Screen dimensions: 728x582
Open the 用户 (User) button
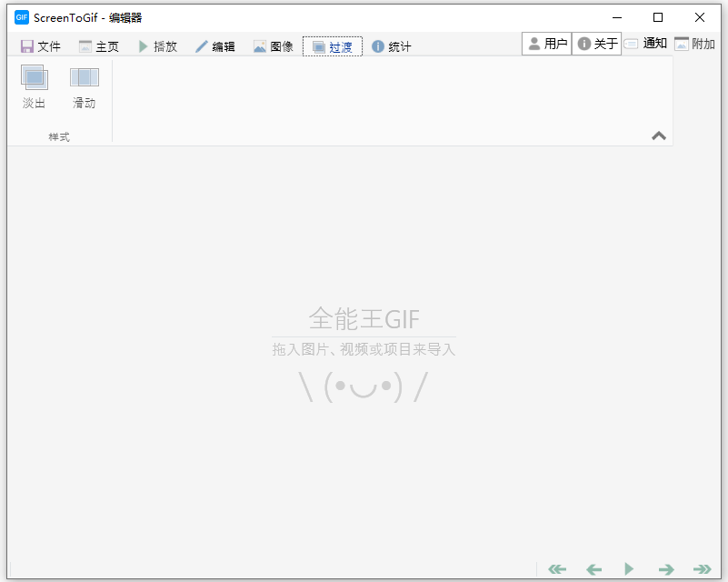[547, 44]
